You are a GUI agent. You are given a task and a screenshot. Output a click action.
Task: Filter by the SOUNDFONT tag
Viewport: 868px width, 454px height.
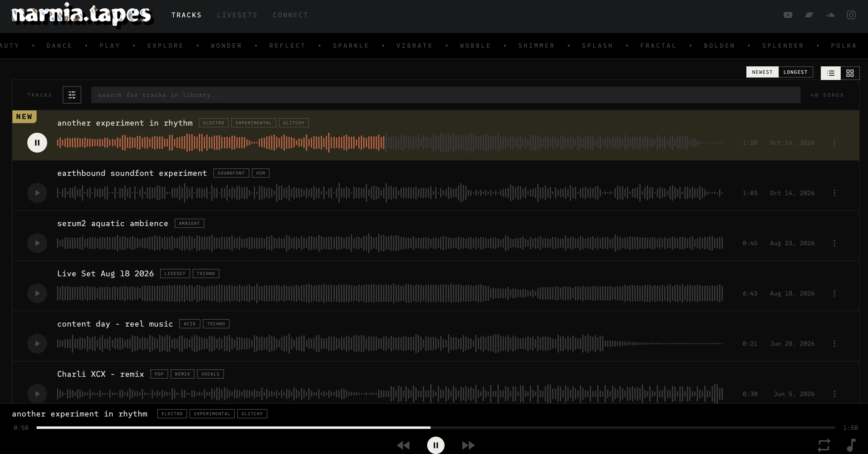[231, 173]
